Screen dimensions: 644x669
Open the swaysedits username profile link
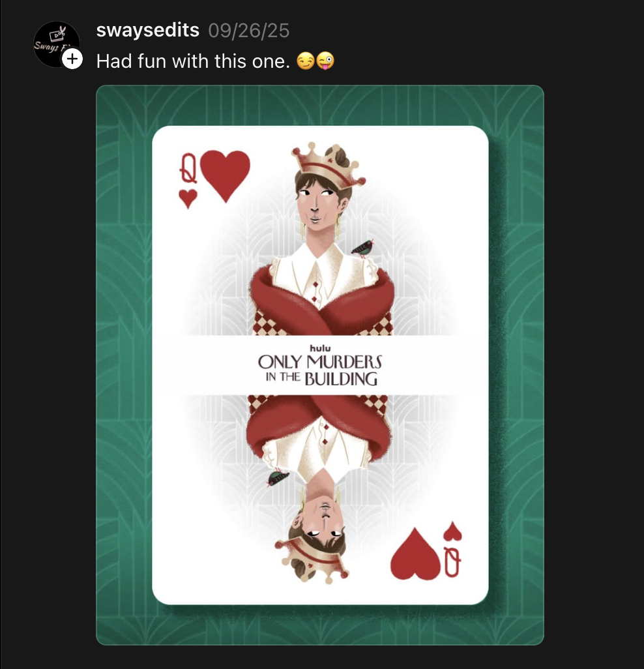pos(147,30)
